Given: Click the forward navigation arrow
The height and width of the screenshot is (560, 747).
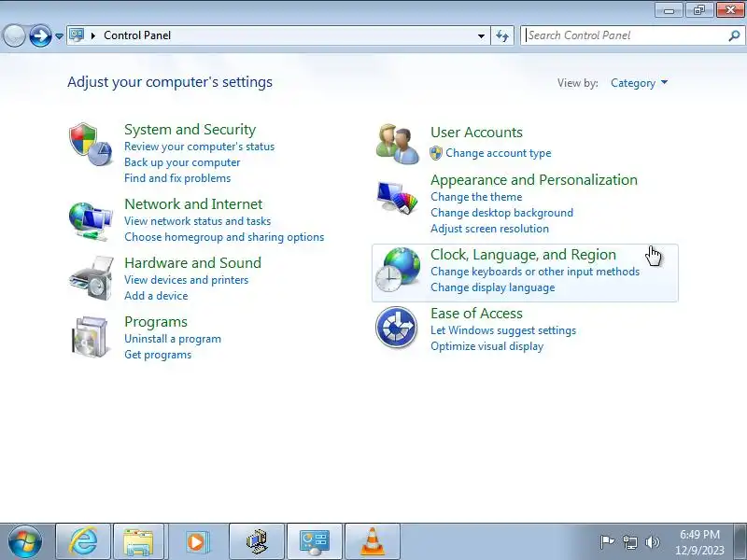Looking at the screenshot, I should [40, 35].
